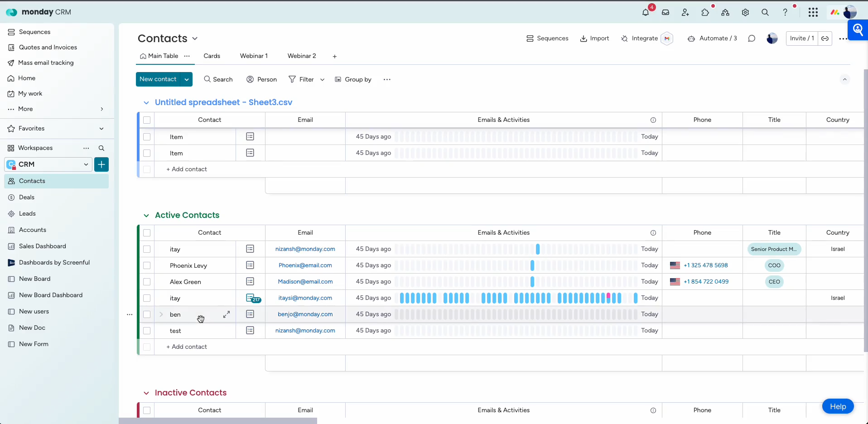The height and width of the screenshot is (424, 868).
Task: Open the row menu dots beside ben
Action: (x=130, y=314)
